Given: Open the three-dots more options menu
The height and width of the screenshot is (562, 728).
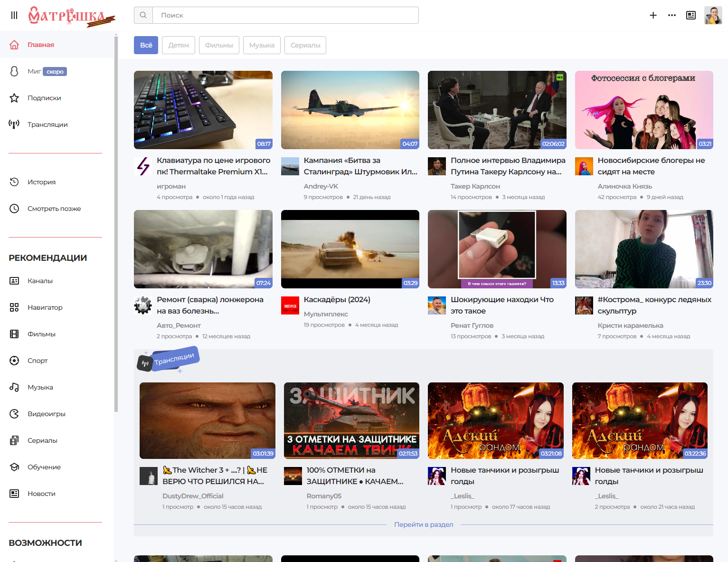Looking at the screenshot, I should (671, 15).
